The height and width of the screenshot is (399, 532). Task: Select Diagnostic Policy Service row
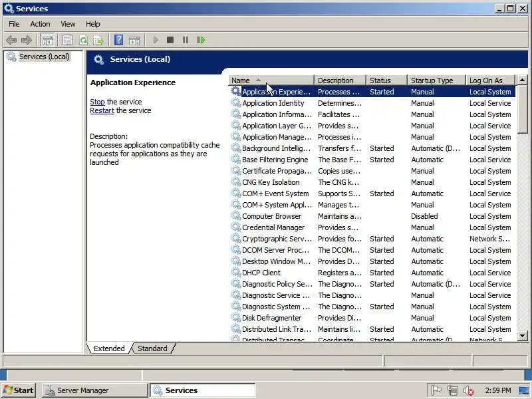pyautogui.click(x=372, y=284)
